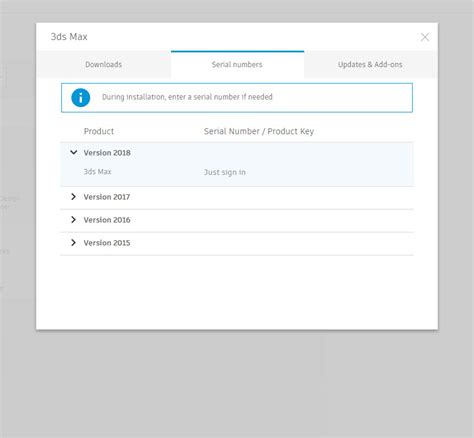Expand the Version 2015 chevron
This screenshot has height=438, width=474.
(x=74, y=243)
